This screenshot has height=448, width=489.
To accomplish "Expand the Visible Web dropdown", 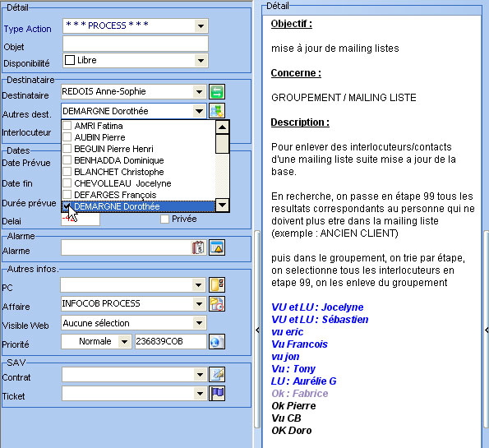I will (199, 323).
